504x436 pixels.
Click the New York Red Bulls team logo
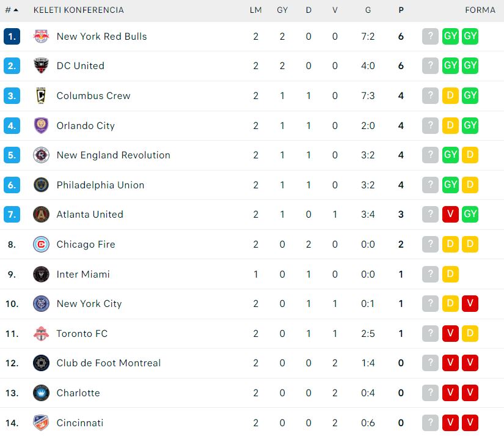tap(41, 36)
